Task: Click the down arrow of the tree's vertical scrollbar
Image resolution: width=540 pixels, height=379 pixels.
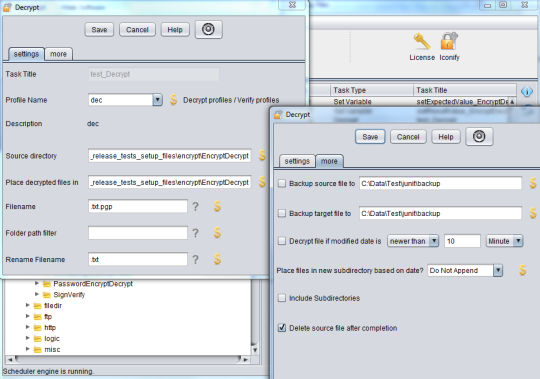Action: pos(255,350)
